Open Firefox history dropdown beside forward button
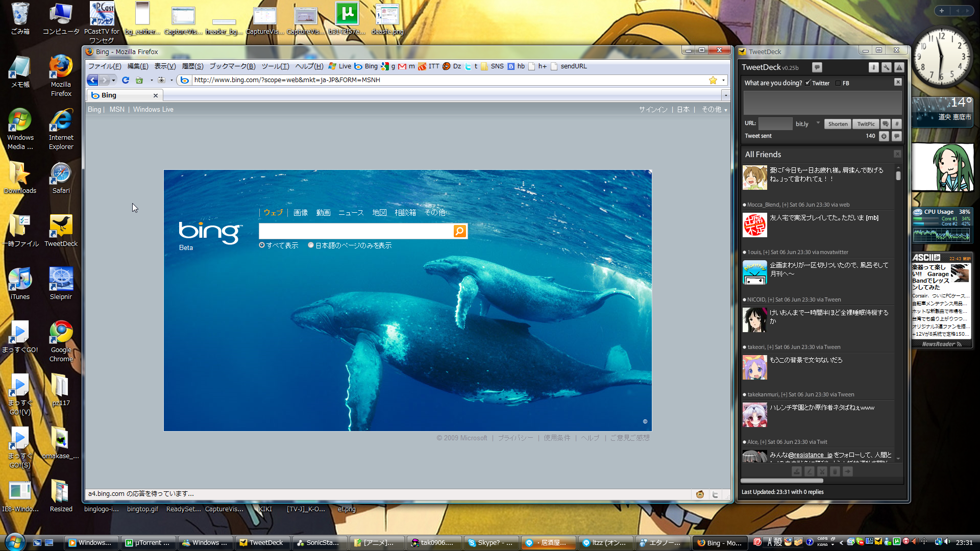The width and height of the screenshot is (980, 551). point(113,80)
